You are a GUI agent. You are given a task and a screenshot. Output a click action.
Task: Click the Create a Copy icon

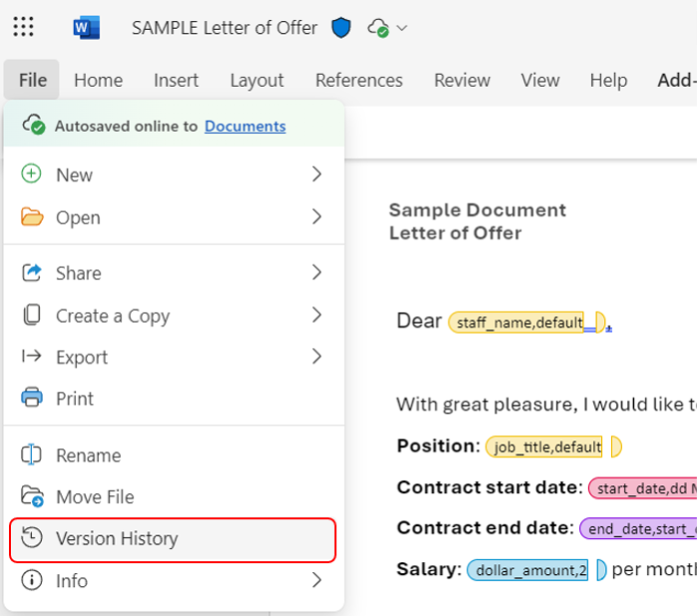coord(32,316)
